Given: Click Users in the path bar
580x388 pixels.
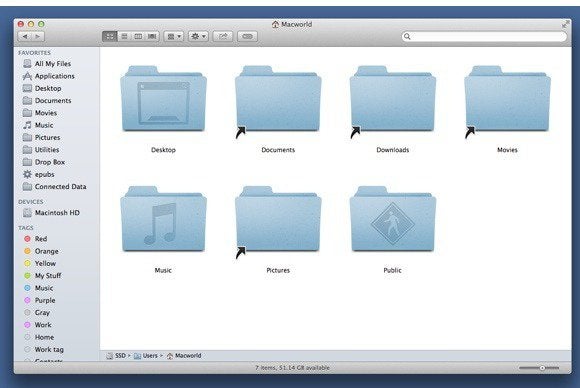Looking at the screenshot, I should point(146,356).
